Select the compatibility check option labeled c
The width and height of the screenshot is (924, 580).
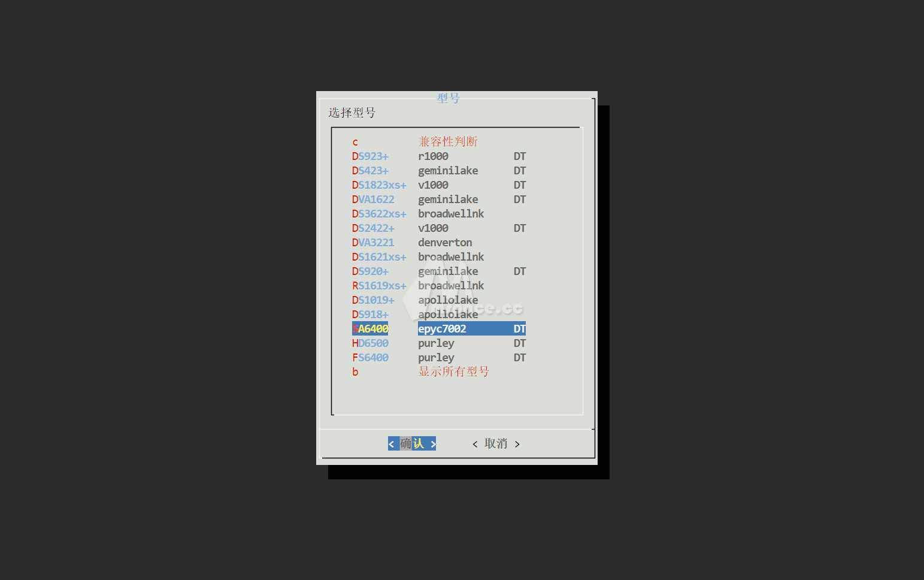pos(355,141)
